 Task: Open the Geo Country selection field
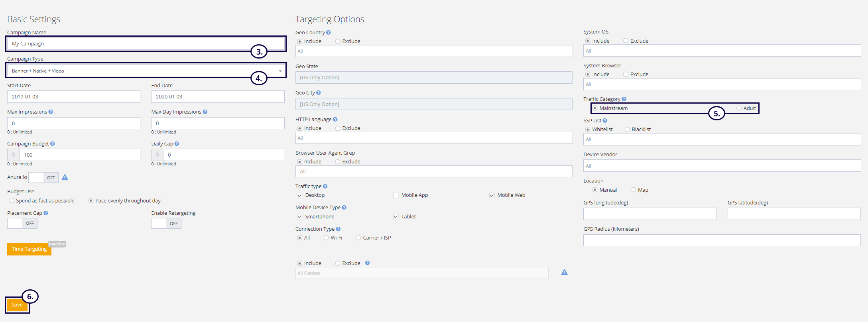tap(434, 51)
